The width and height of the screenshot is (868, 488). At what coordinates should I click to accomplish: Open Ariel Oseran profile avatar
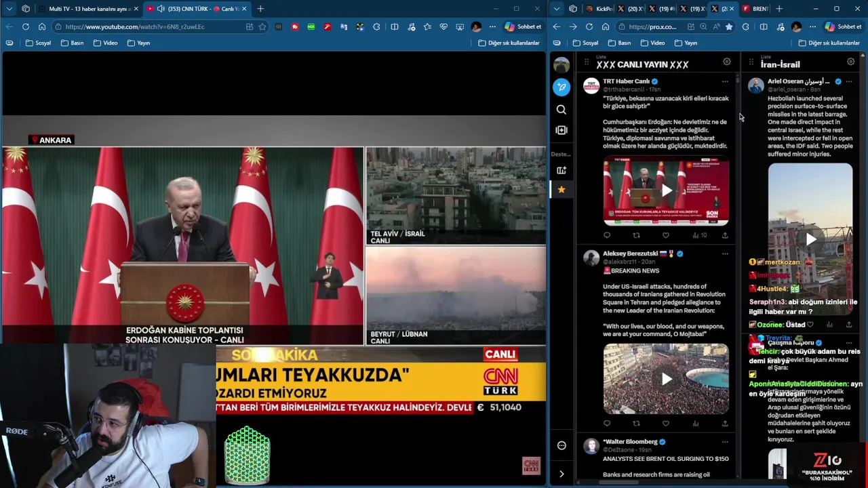click(755, 85)
